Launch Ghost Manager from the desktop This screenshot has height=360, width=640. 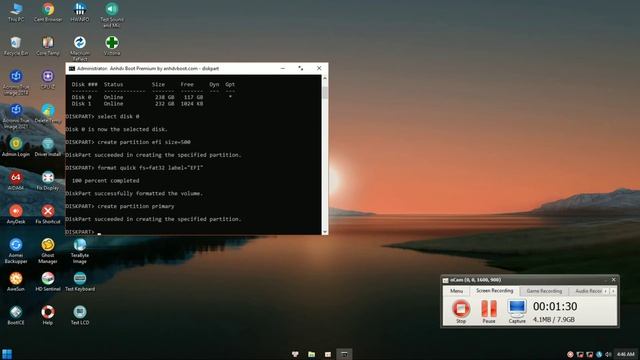48,251
